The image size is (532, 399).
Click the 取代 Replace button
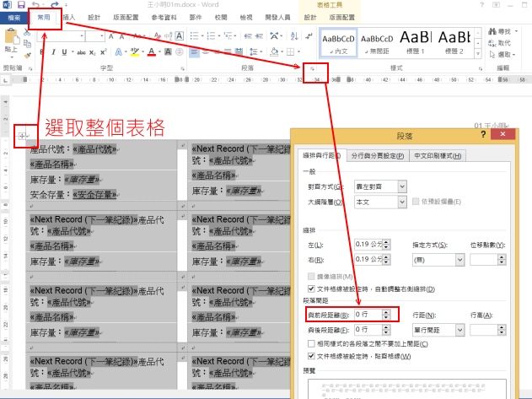(499, 43)
